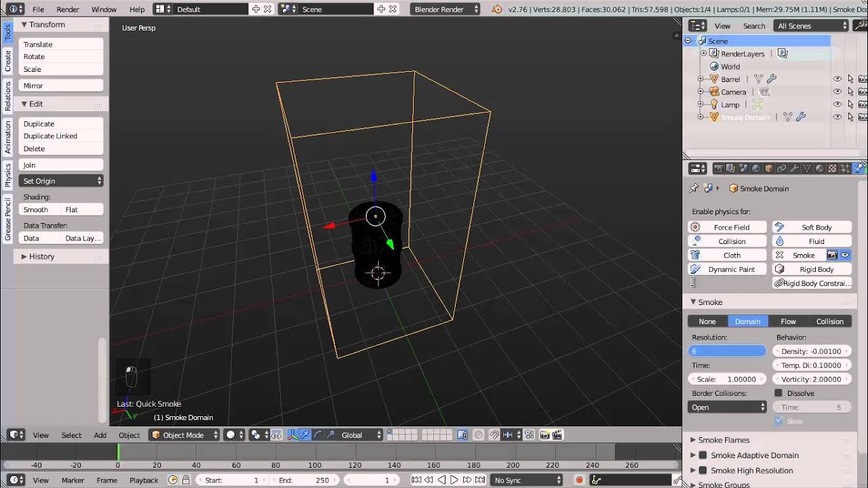Play the animation forward
Screen dimensions: 868x488
tap(454, 480)
